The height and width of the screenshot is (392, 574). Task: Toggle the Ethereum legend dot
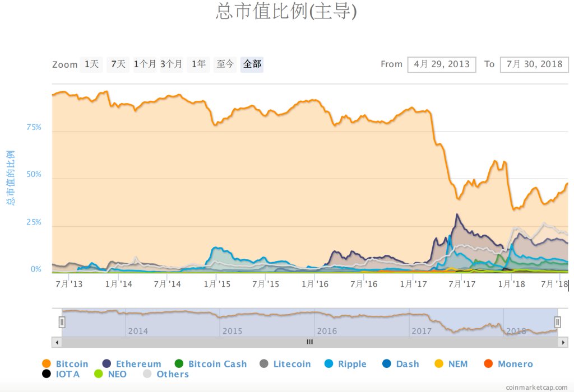[x=107, y=364]
